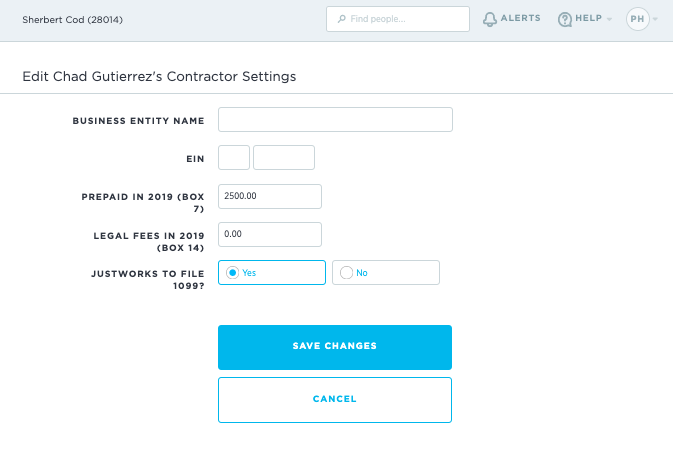Image resolution: width=673 pixels, height=454 pixels.
Task: Select Yes for Justworks to file 1099
Action: click(272, 272)
